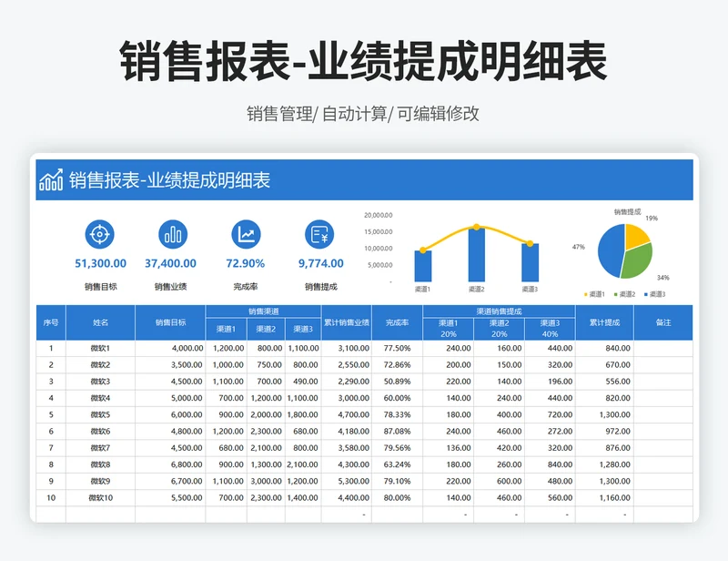Select the 37,400.00 sales performance value
The height and width of the screenshot is (561, 728).
coord(170,263)
